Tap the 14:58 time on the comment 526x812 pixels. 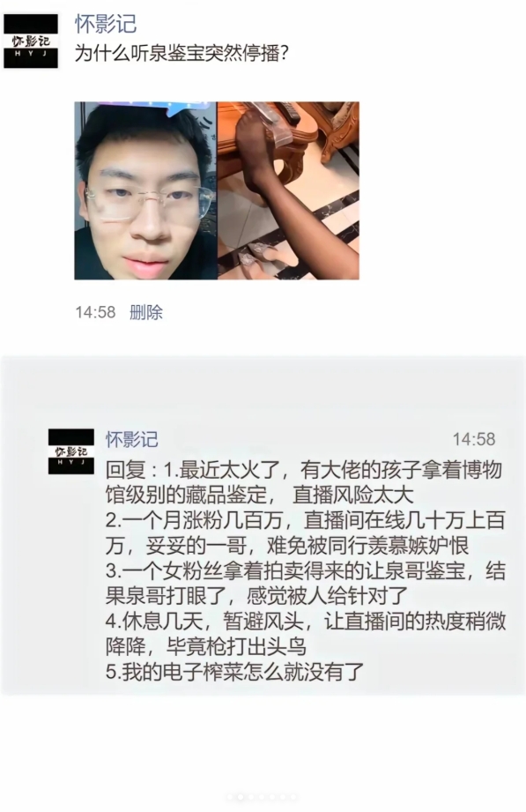[x=474, y=439]
